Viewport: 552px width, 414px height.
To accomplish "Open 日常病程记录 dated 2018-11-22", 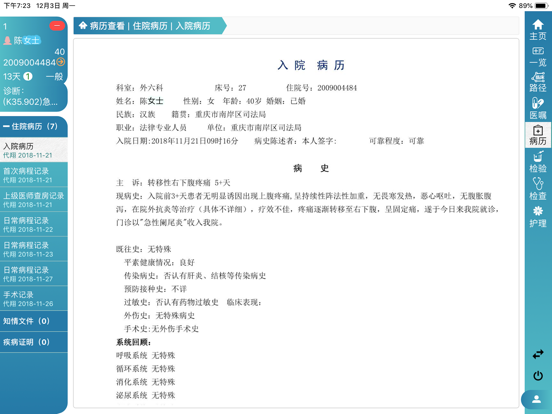I will click(34, 224).
